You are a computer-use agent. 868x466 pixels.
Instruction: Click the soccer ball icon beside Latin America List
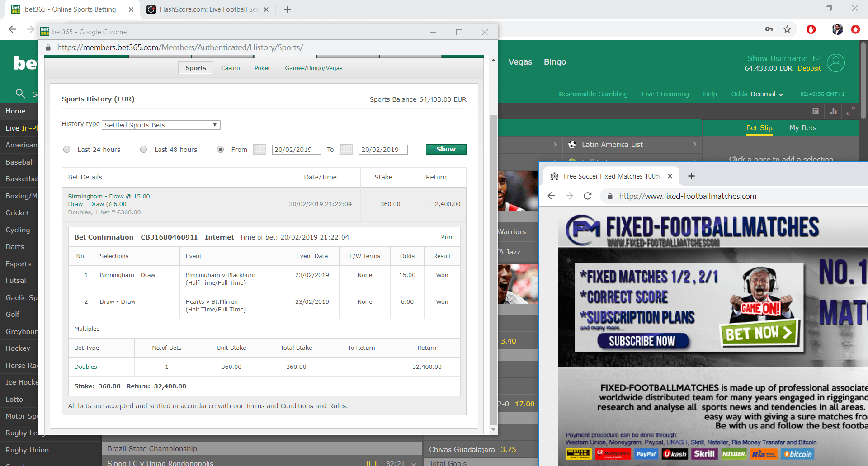572,145
